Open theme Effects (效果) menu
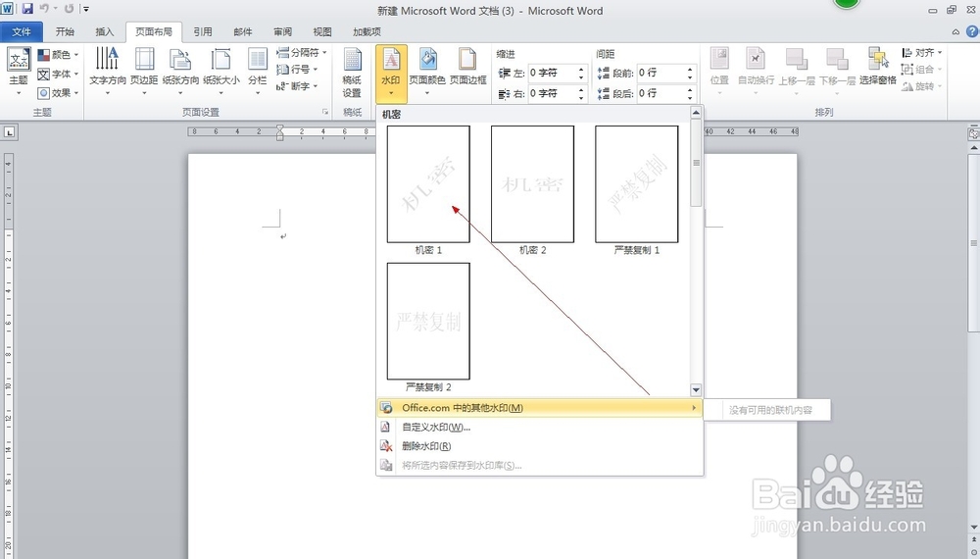The image size is (980, 559). click(58, 93)
